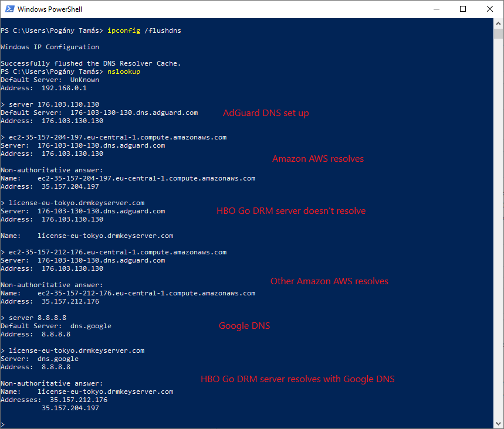Maximize the Windows PowerShell window

(x=463, y=9)
